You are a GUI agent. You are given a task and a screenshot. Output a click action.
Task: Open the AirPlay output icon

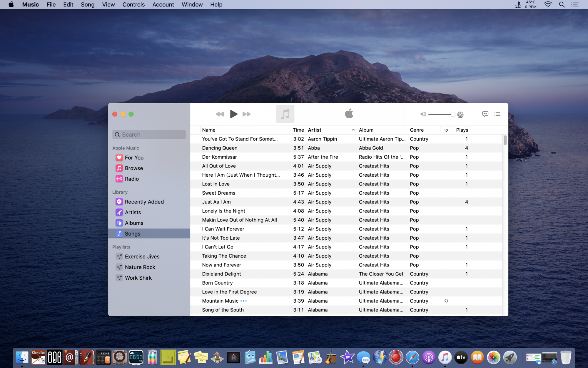pyautogui.click(x=460, y=115)
